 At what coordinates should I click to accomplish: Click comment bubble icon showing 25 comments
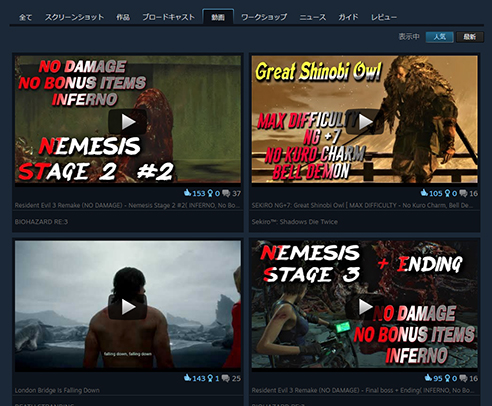[226, 378]
